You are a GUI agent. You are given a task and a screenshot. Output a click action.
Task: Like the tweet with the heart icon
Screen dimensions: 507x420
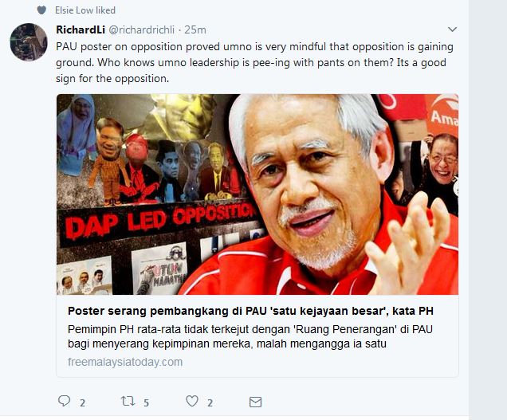[192, 401]
